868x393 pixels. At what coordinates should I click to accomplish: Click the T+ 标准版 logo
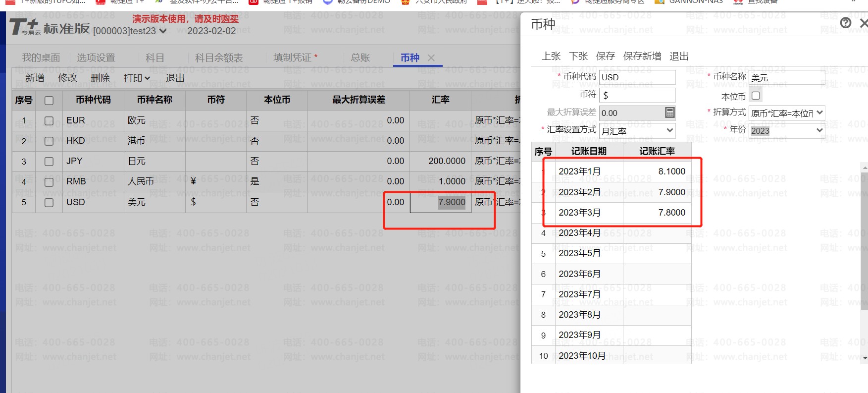[50, 28]
